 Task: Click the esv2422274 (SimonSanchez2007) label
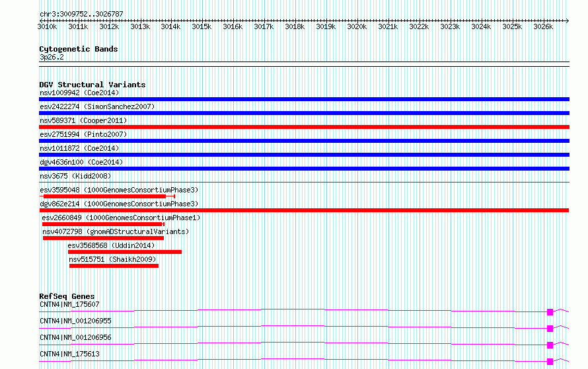point(97,106)
